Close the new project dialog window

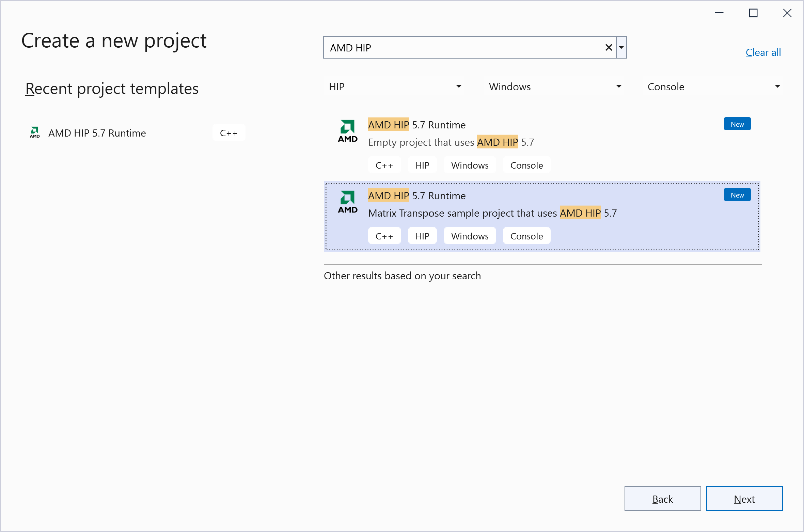pos(787,13)
